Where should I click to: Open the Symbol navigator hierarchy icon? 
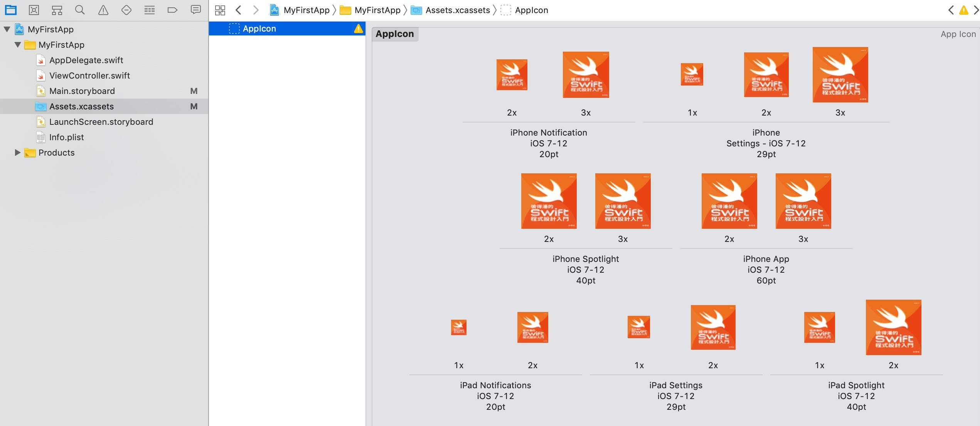pyautogui.click(x=57, y=10)
